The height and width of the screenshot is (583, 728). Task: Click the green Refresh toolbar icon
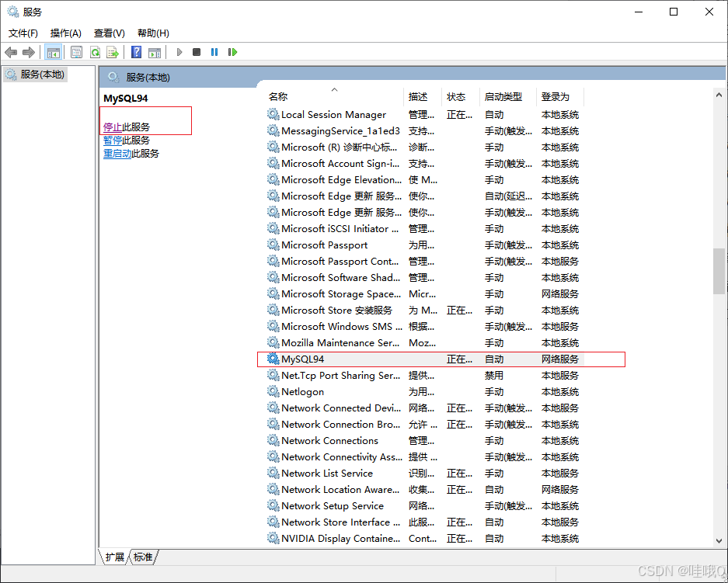(96, 52)
